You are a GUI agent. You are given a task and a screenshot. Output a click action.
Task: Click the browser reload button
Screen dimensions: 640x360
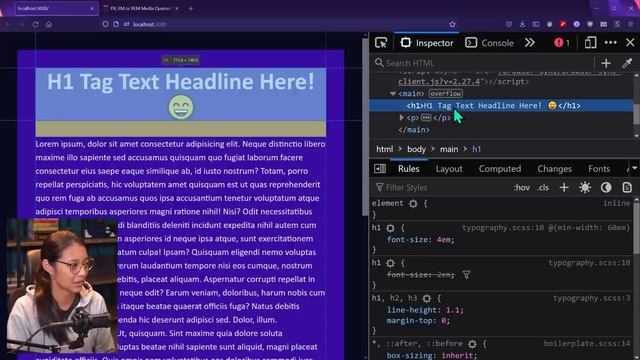36,24
